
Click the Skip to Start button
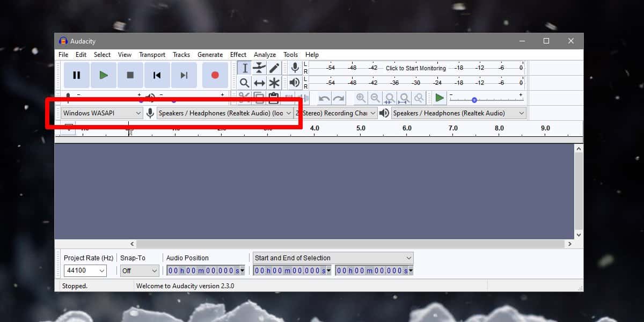(157, 75)
